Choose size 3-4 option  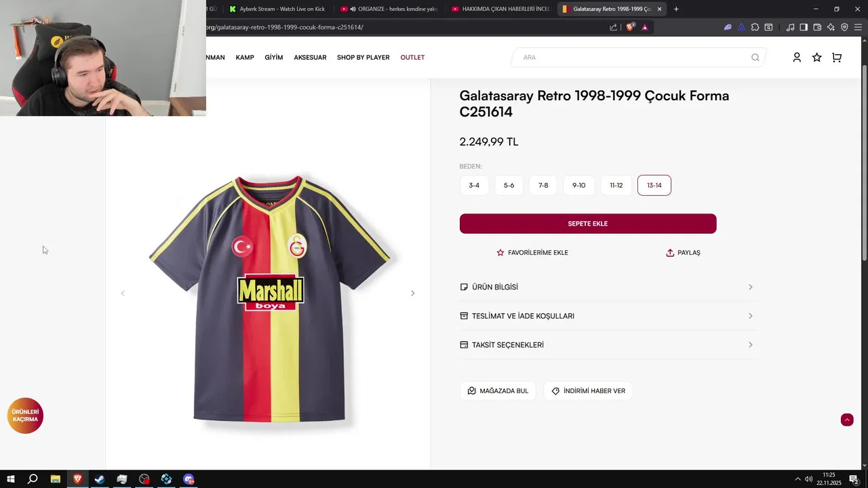click(x=474, y=185)
